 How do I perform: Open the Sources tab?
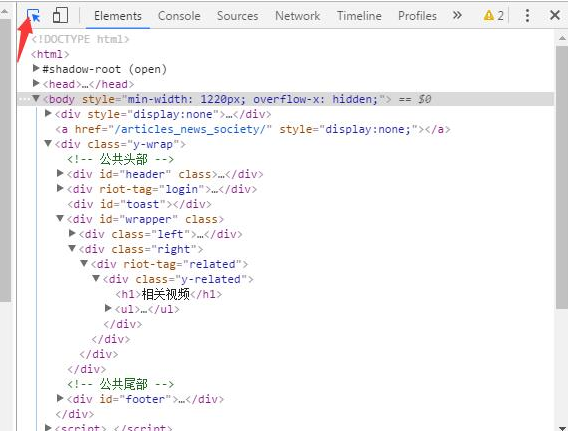pos(238,16)
